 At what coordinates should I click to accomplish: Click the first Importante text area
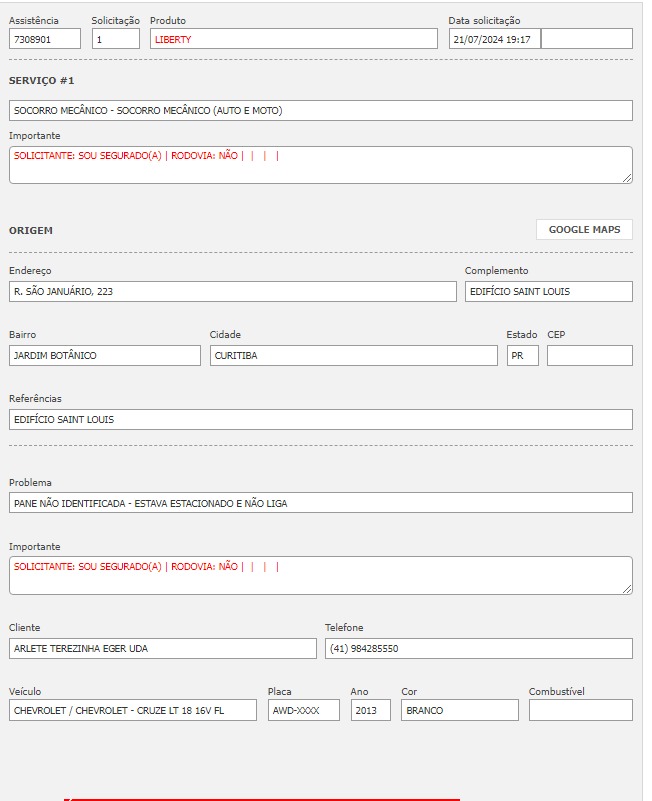tap(320, 165)
